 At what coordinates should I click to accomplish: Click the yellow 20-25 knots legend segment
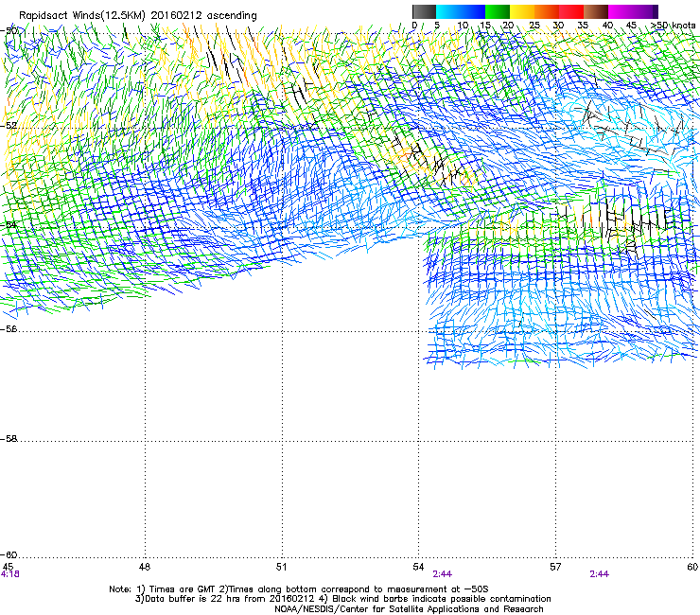click(x=522, y=11)
